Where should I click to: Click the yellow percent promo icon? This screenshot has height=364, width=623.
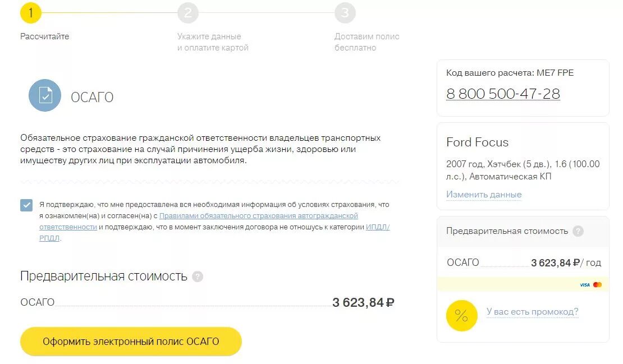[x=461, y=316]
